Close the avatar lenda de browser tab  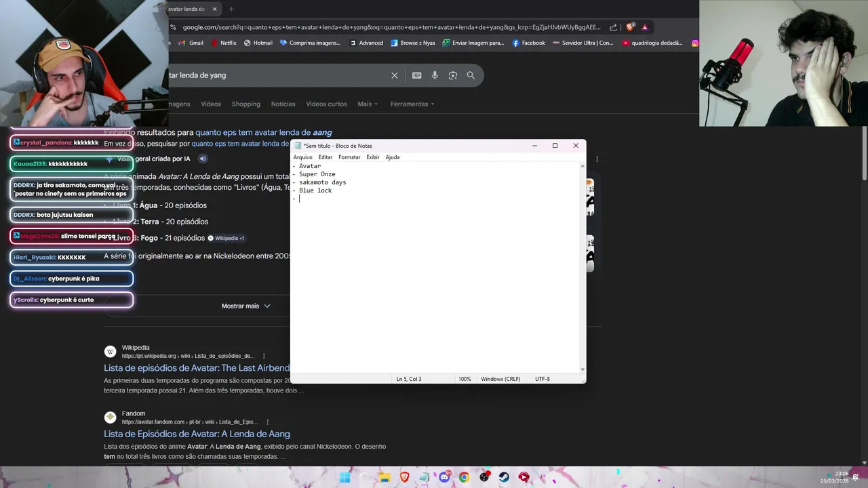coord(214,9)
